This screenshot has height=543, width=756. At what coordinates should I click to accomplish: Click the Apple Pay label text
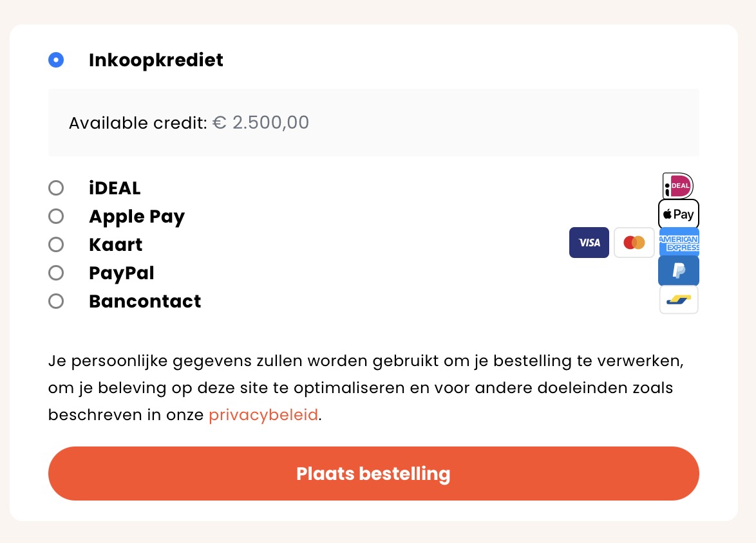pyautogui.click(x=137, y=216)
